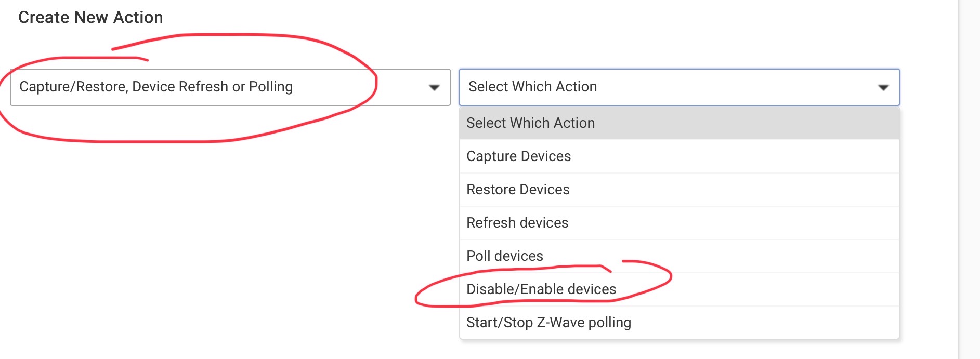Click the Select Which Action text in the blue-outlined field
The height and width of the screenshot is (359, 980).
(532, 87)
